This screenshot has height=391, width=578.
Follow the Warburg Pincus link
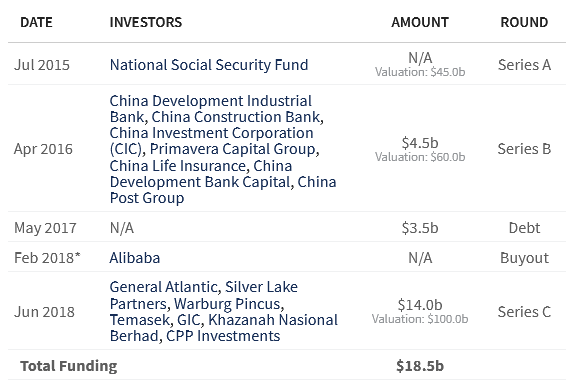click(x=227, y=304)
